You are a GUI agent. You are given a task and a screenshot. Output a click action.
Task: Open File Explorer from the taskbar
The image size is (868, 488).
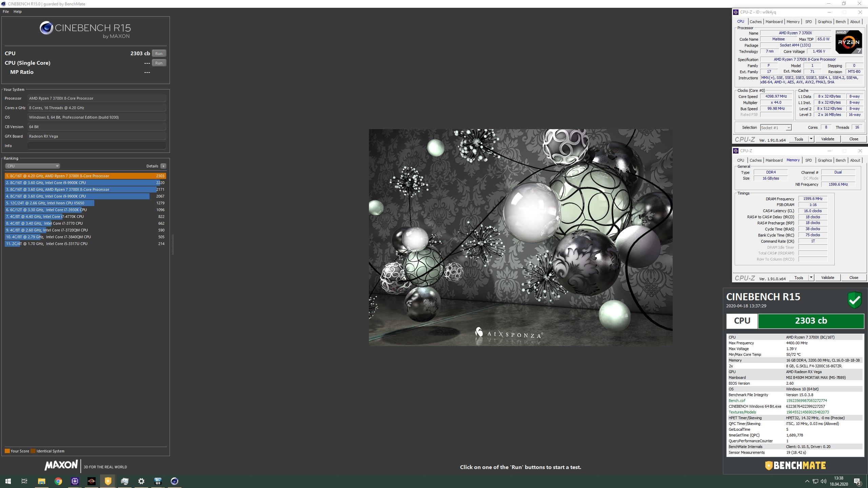pos(41,481)
